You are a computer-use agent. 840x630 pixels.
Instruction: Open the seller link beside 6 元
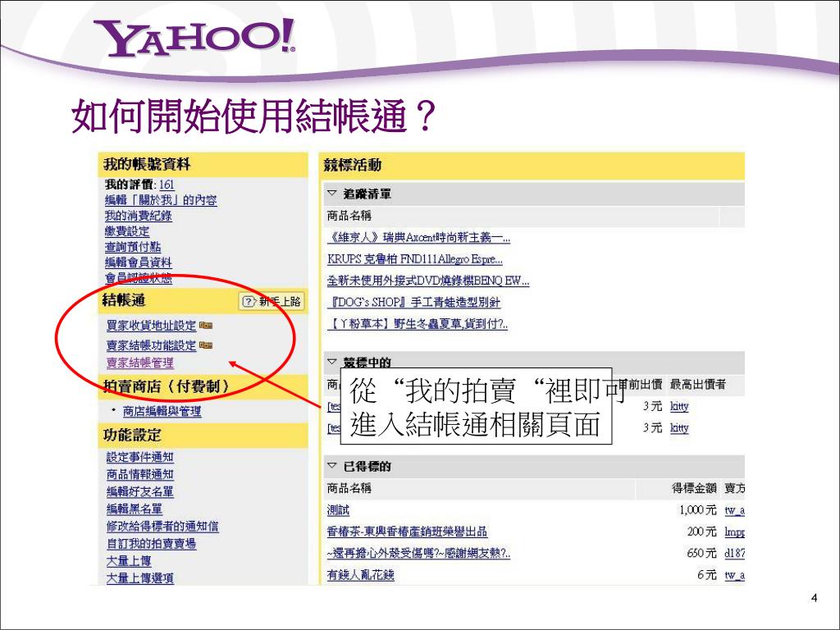(734, 575)
